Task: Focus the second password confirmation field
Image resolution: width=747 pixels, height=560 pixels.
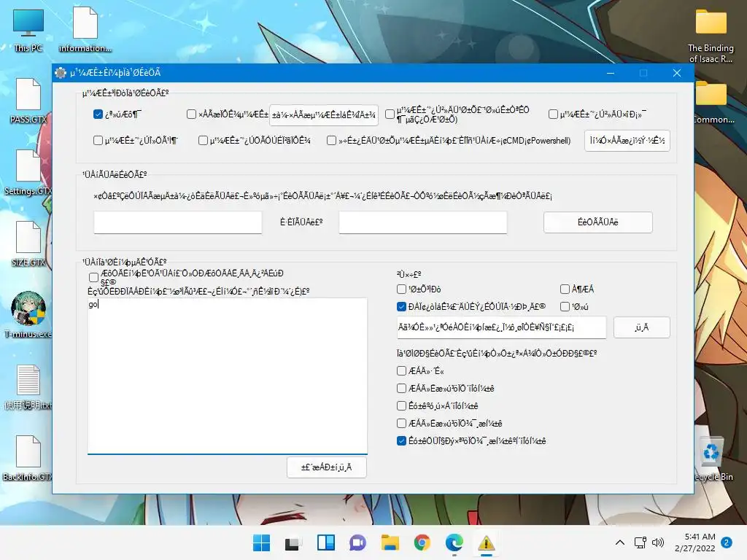Action: click(423, 222)
